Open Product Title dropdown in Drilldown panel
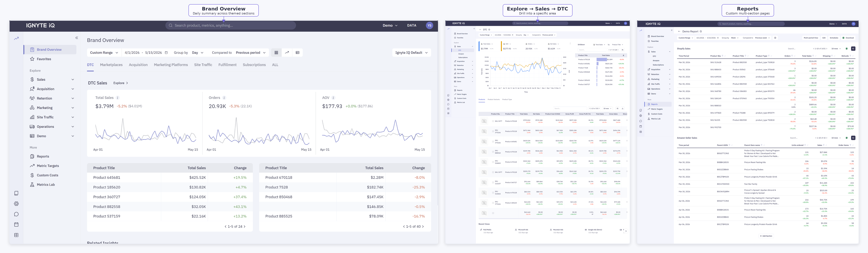The height and width of the screenshot is (253, 868). pos(618,45)
